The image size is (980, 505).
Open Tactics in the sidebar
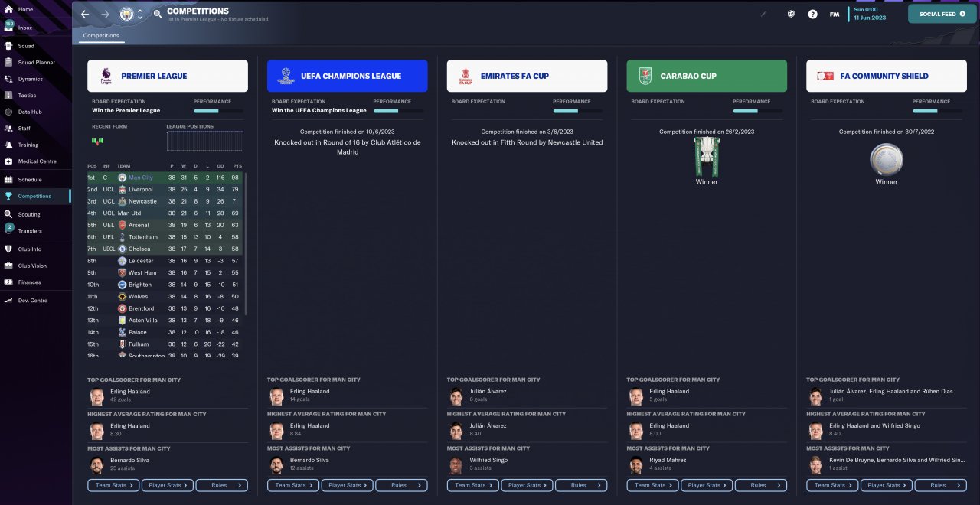35,96
